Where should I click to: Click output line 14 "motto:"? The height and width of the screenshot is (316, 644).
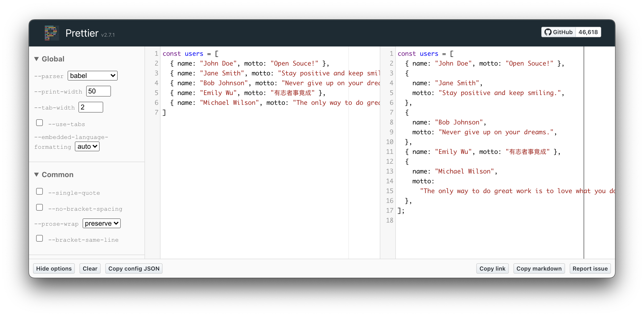[x=423, y=181]
